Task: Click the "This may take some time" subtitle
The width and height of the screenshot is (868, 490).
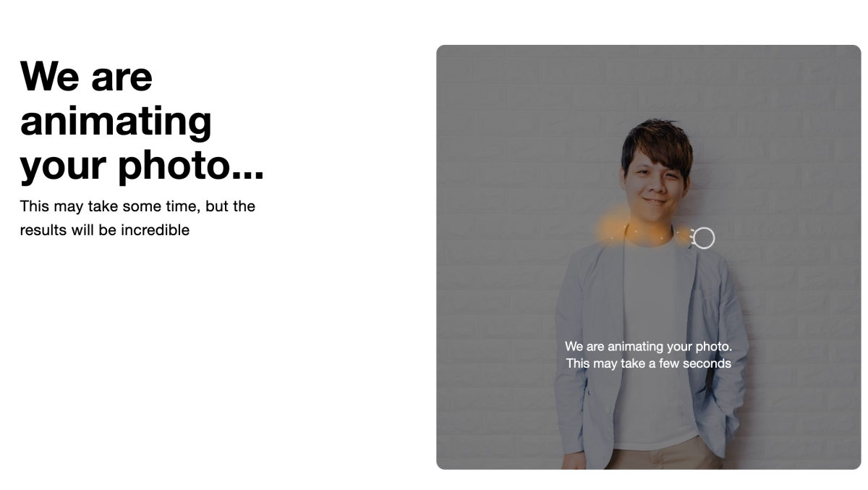Action: (x=109, y=206)
